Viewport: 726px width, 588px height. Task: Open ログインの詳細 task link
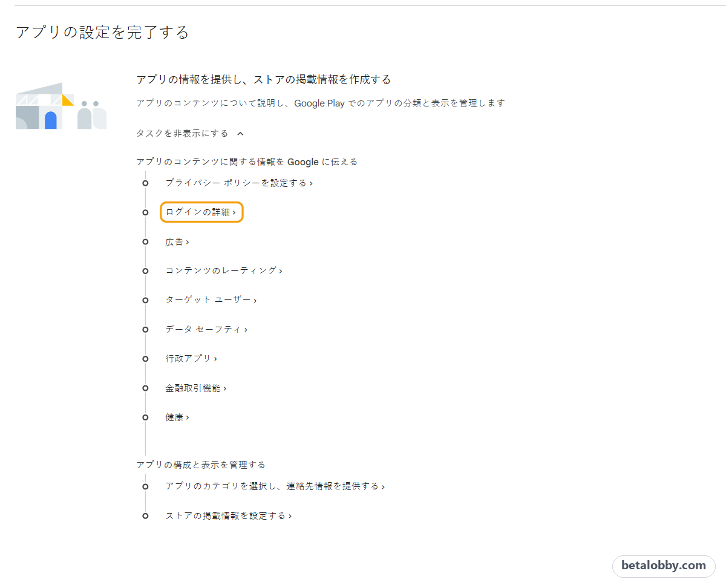click(201, 212)
